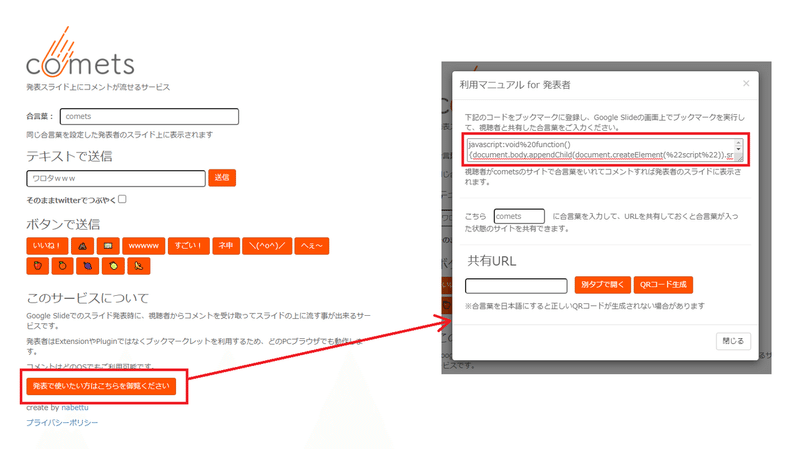Send the apple emoji reaction
800x449 pixels.
[37, 266]
